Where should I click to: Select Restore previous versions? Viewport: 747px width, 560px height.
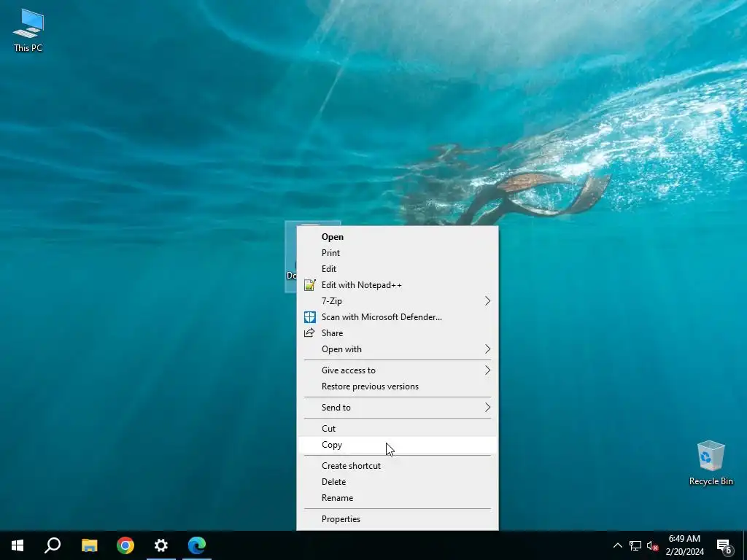398,386
